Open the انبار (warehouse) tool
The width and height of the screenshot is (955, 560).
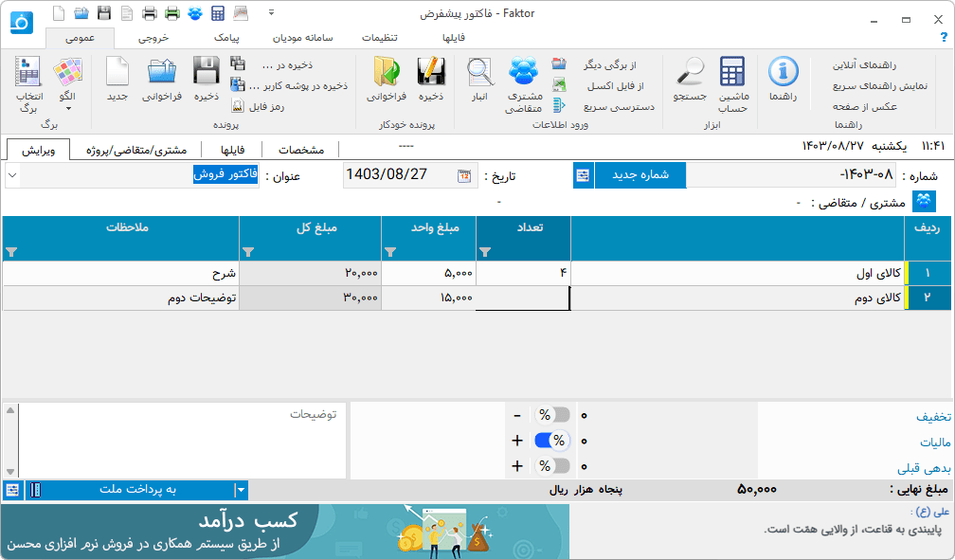click(480, 81)
